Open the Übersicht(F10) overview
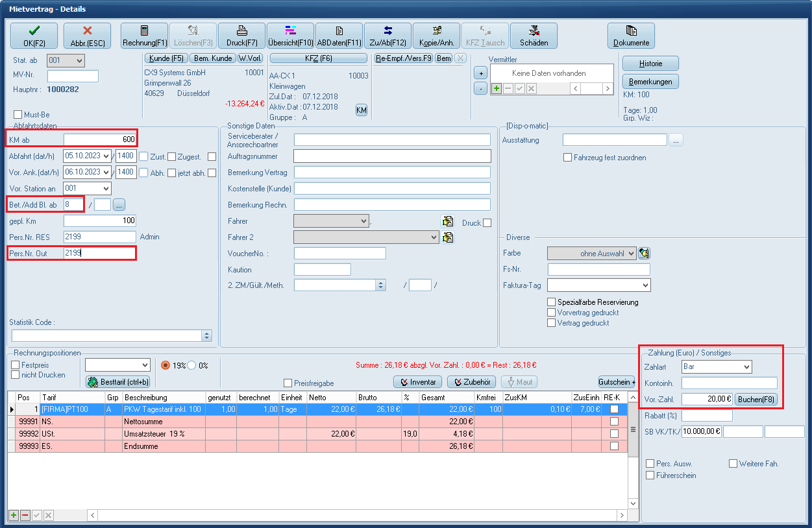This screenshot has height=528, width=812. click(x=290, y=36)
